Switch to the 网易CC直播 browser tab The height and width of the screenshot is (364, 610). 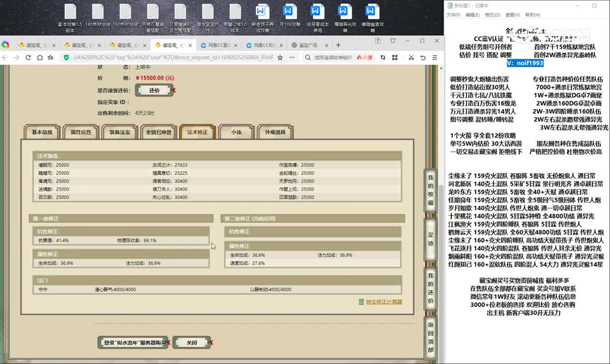[219, 45]
